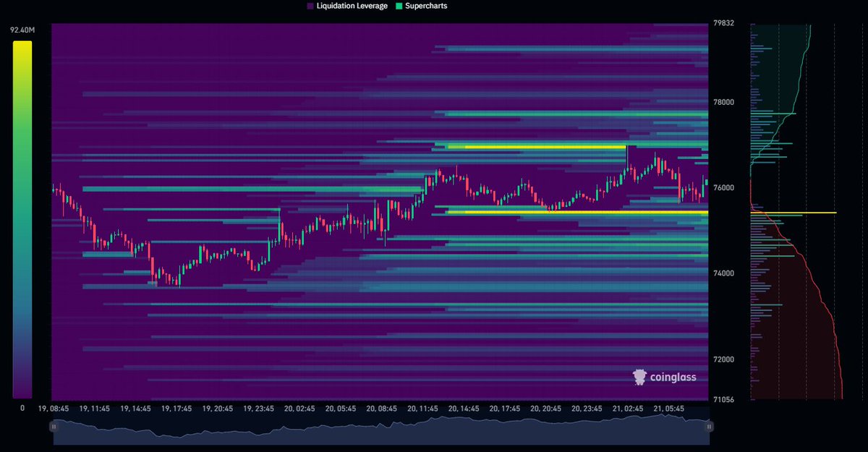Click the longest yellow bar in the side liquidation profile
Viewport: 868px width, 452px height.
coord(793,213)
